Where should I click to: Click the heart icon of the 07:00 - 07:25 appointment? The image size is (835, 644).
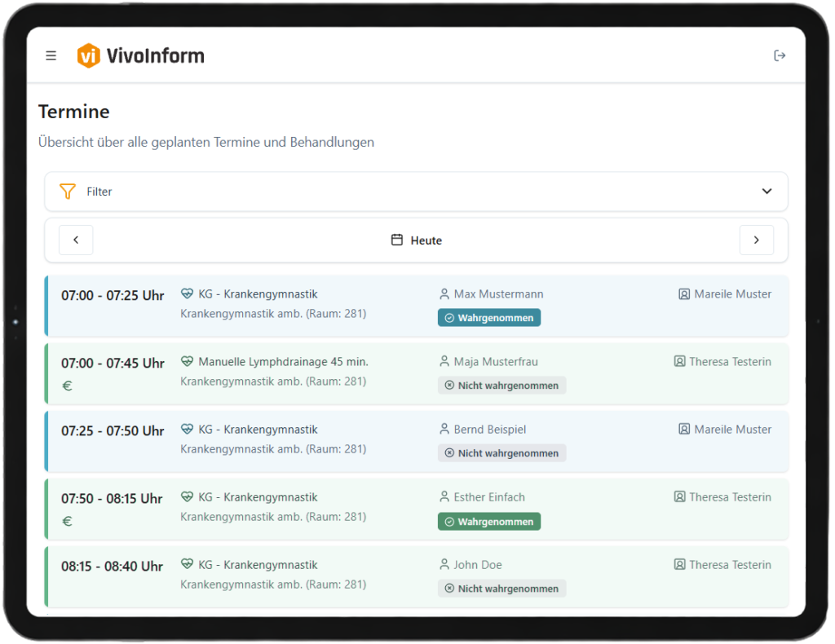click(x=187, y=293)
